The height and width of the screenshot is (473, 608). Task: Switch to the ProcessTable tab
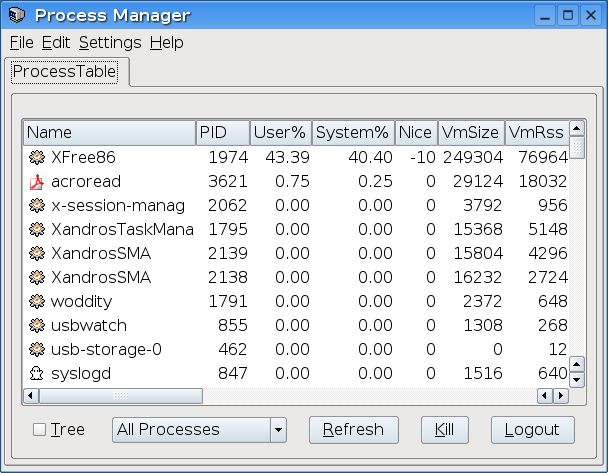tap(64, 72)
